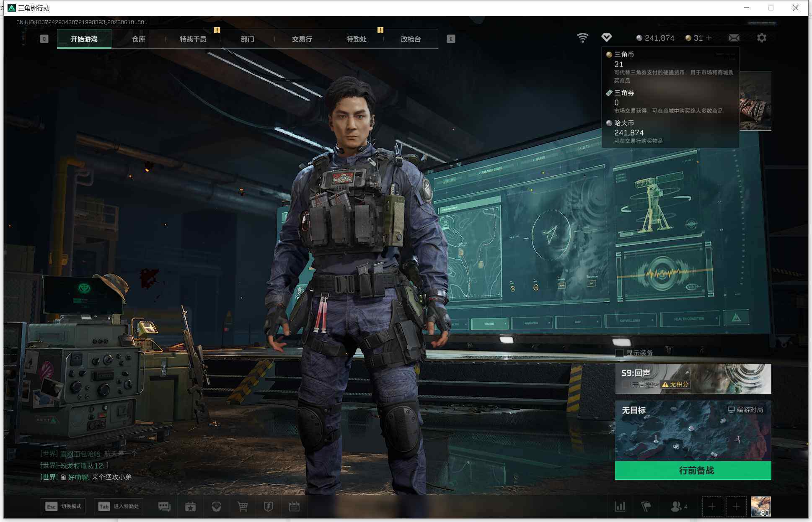812x522 pixels.
Task: Go to the 部门 tab
Action: click(248, 39)
